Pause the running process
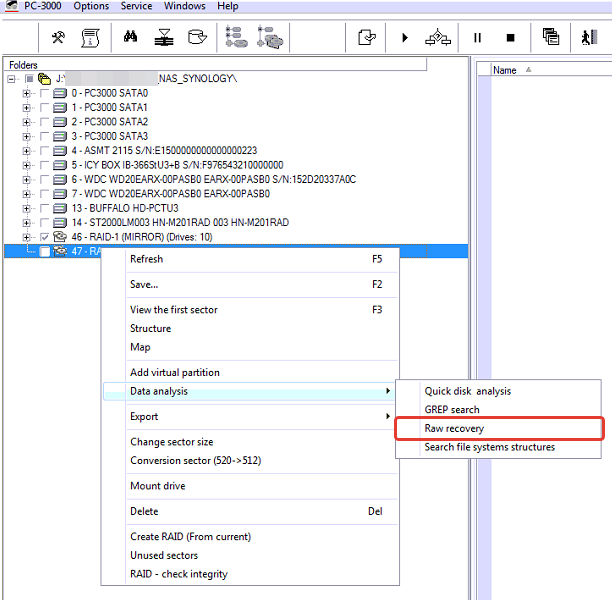Image resolution: width=612 pixels, height=600 pixels. click(x=477, y=37)
